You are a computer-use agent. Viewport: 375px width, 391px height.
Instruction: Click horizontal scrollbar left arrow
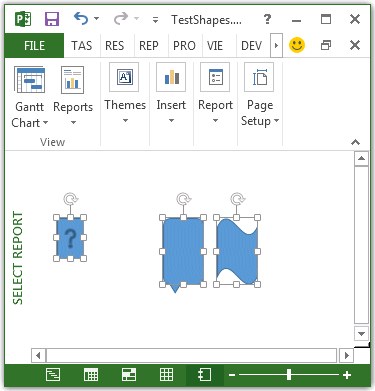click(x=38, y=355)
